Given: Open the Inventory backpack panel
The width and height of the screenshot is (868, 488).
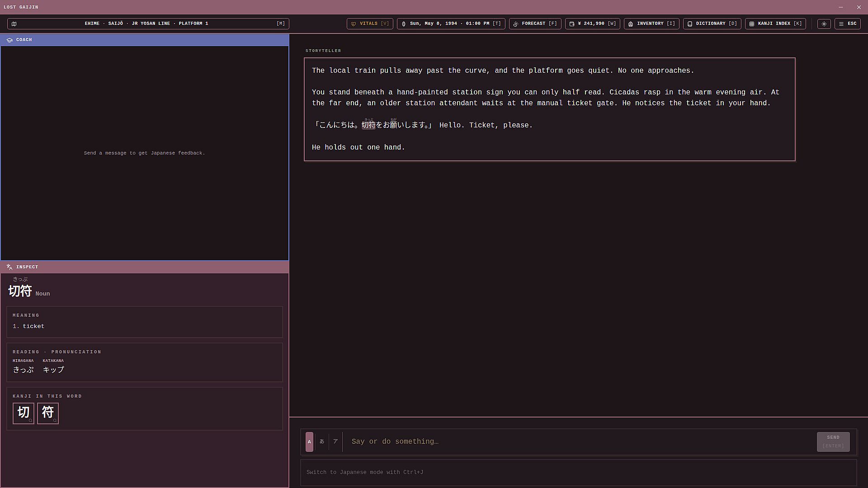Looking at the screenshot, I should coord(651,24).
